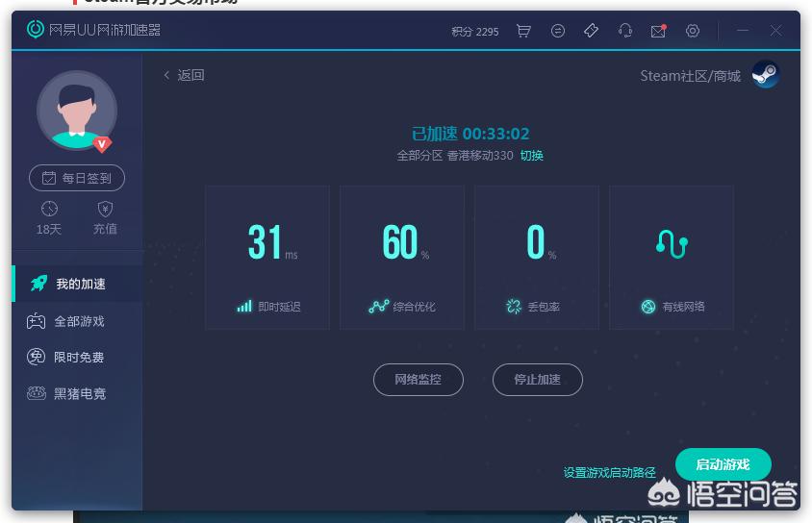Open customer service headset icon
812x523 pixels.
(x=625, y=31)
